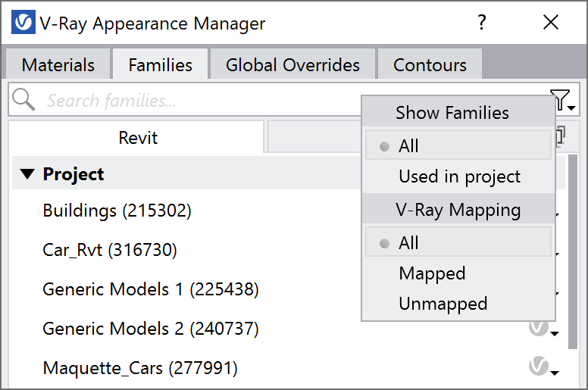Viewport: 588px width, 390px height.
Task: Click the search magnifier icon
Action: [23, 100]
